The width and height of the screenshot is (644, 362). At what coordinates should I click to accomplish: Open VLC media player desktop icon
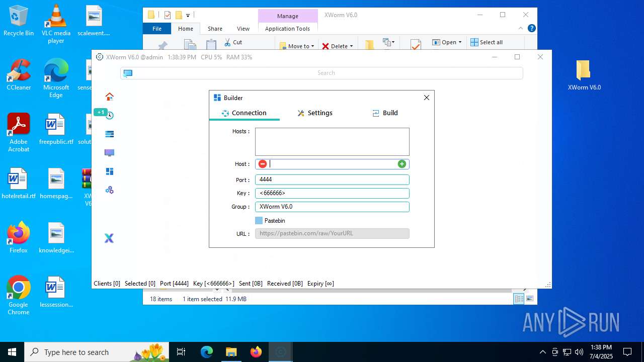(56, 24)
